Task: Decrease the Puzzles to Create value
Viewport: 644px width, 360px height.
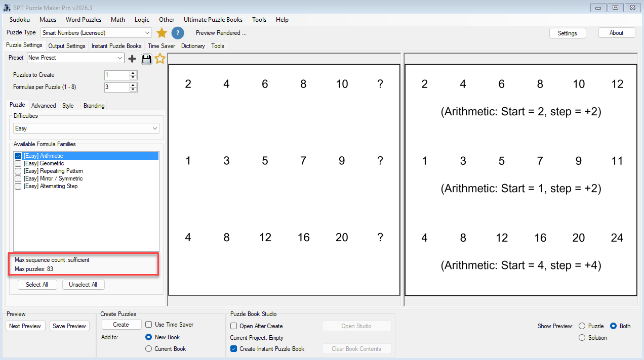Action: coord(133,77)
